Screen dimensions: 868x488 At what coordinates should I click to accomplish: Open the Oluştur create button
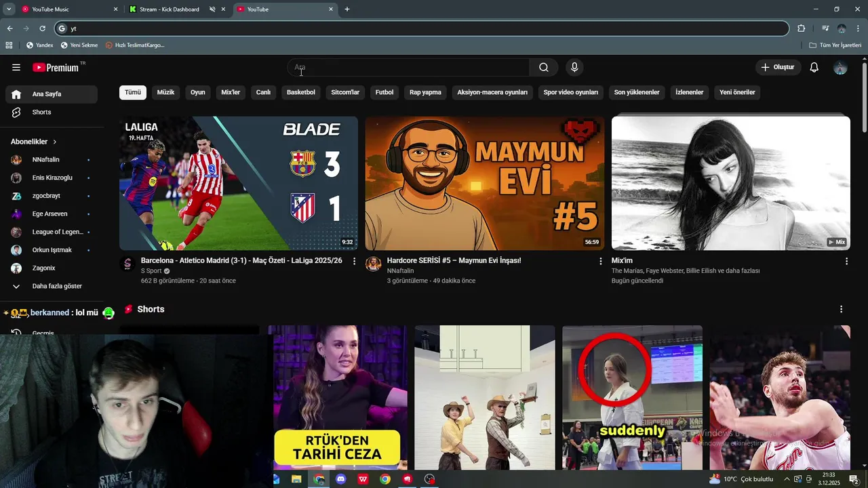[x=778, y=67]
